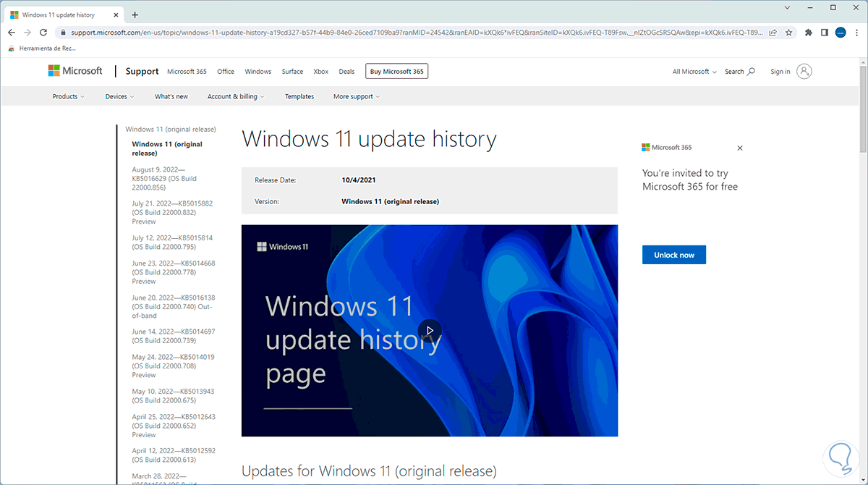This screenshot has height=485, width=868.
Task: Go back with the browser back arrow
Action: [x=12, y=33]
